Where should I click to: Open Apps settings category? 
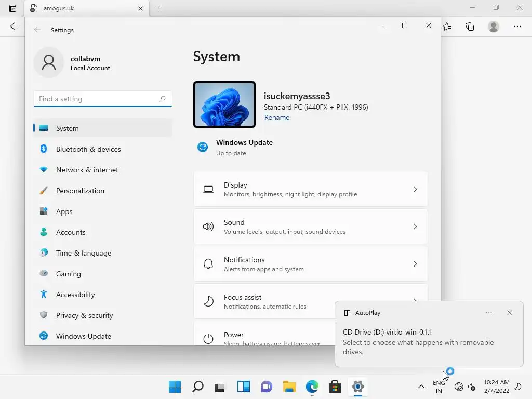[103, 211]
